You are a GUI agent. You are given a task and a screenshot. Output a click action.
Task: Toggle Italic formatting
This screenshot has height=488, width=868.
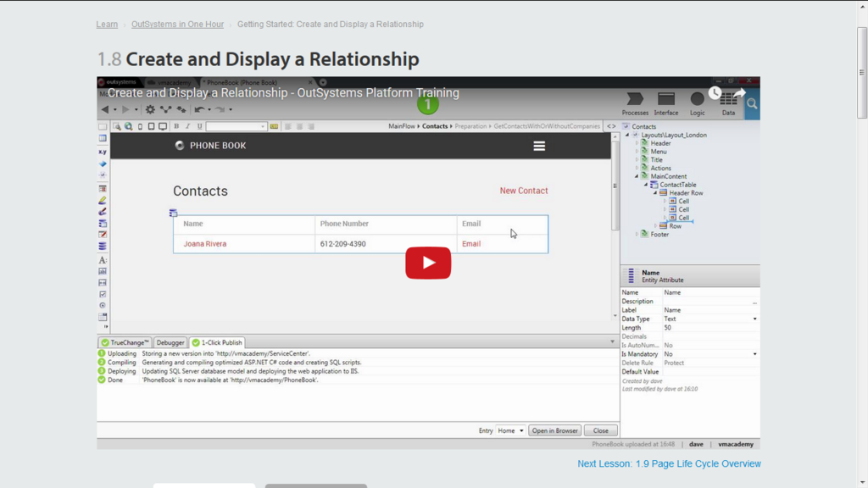pos(187,127)
